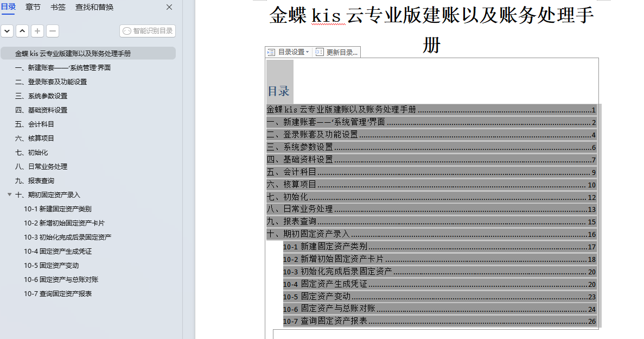Image resolution: width=644 pixels, height=339 pixels.
Task: Click TOC entry 10-7 查询固定资产报表 in document
Action: 439,321
